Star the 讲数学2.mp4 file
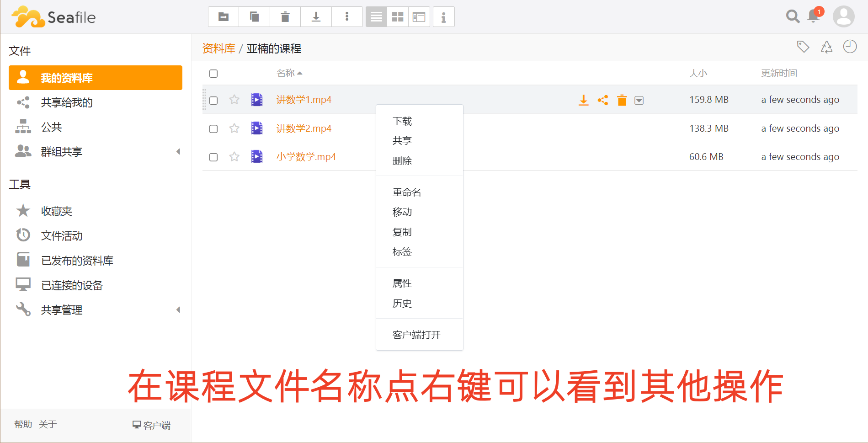Screen dimensions: 868x443 point(234,128)
